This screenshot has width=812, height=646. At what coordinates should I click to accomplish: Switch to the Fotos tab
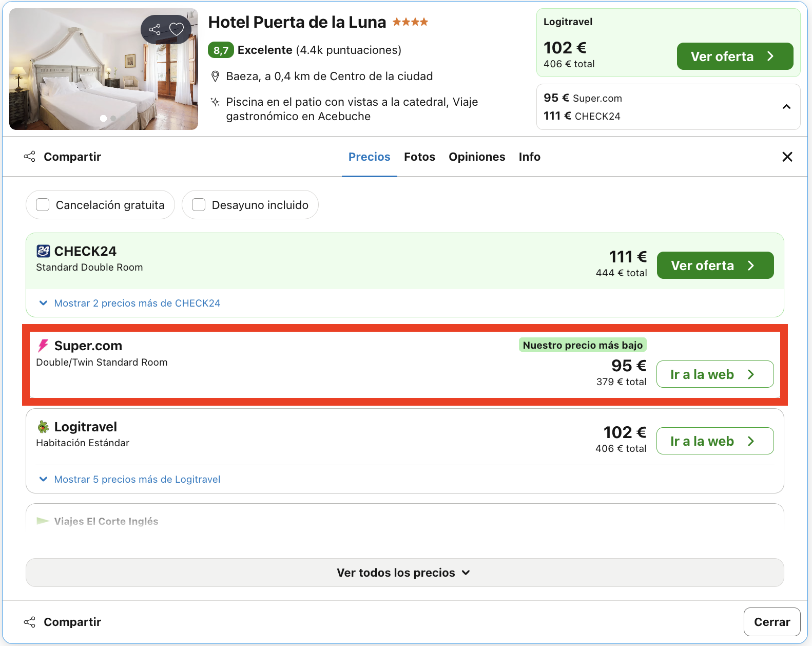coord(419,157)
